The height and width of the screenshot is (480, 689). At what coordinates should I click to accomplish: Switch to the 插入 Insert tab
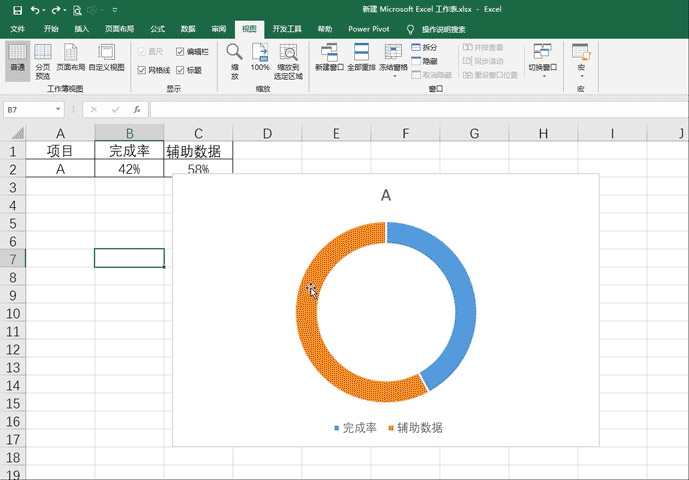pyautogui.click(x=82, y=29)
